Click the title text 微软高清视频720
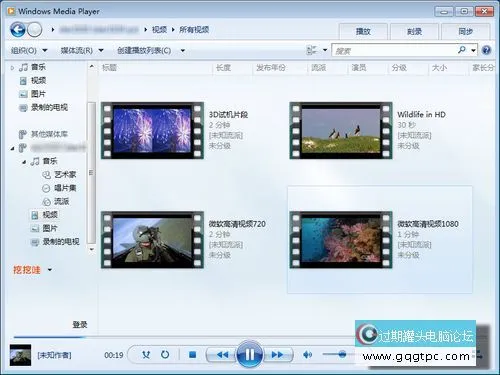This screenshot has height=375, width=500. (237, 224)
